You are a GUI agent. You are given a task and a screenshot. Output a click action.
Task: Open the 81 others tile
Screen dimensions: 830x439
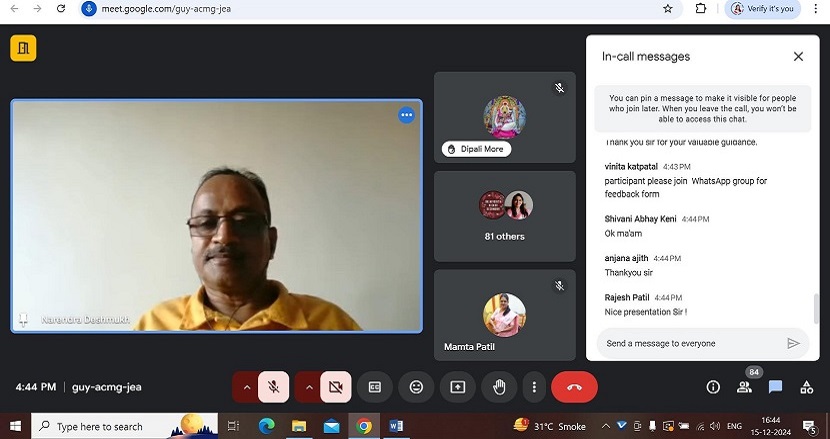[x=504, y=216]
